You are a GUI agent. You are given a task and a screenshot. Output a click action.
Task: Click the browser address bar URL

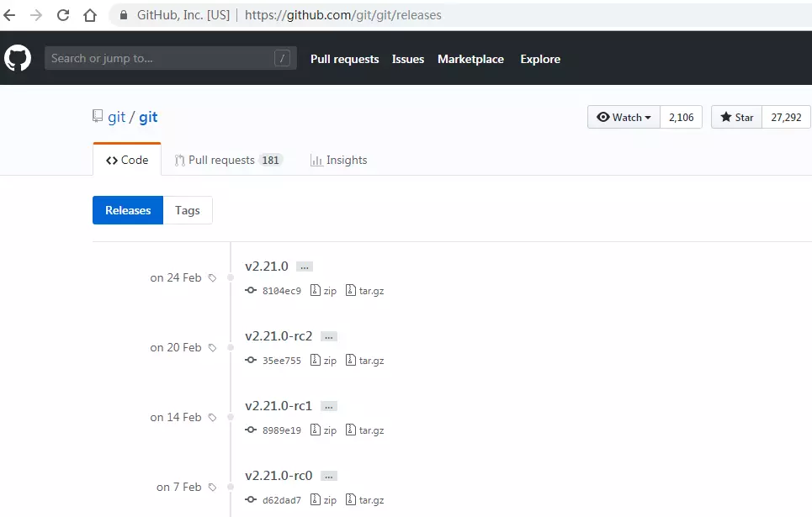[x=342, y=15]
